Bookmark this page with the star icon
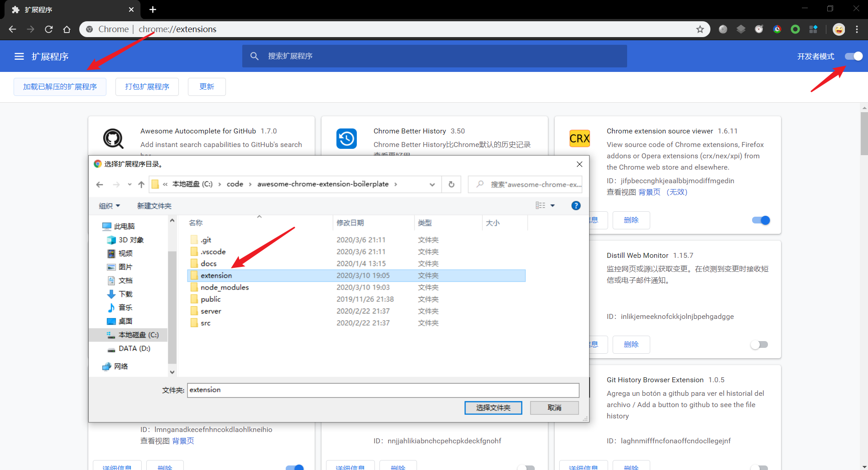 (700, 29)
